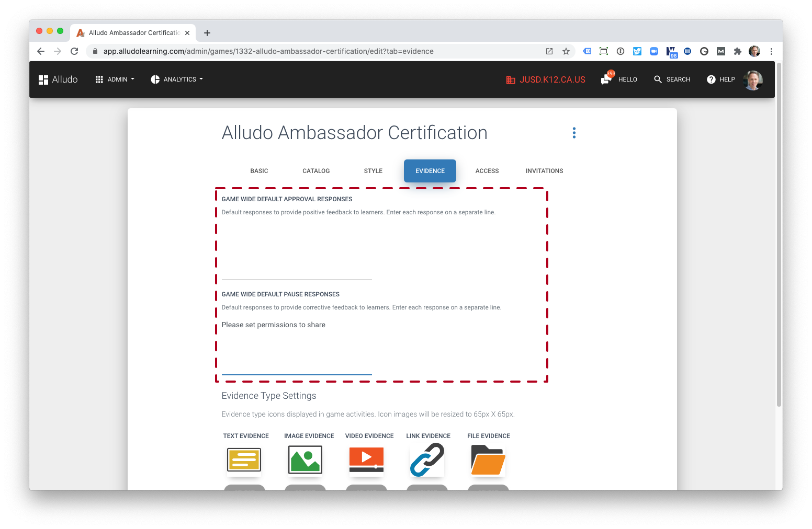Image resolution: width=812 pixels, height=529 pixels.
Task: Switch to the STYLE tab
Action: (373, 171)
